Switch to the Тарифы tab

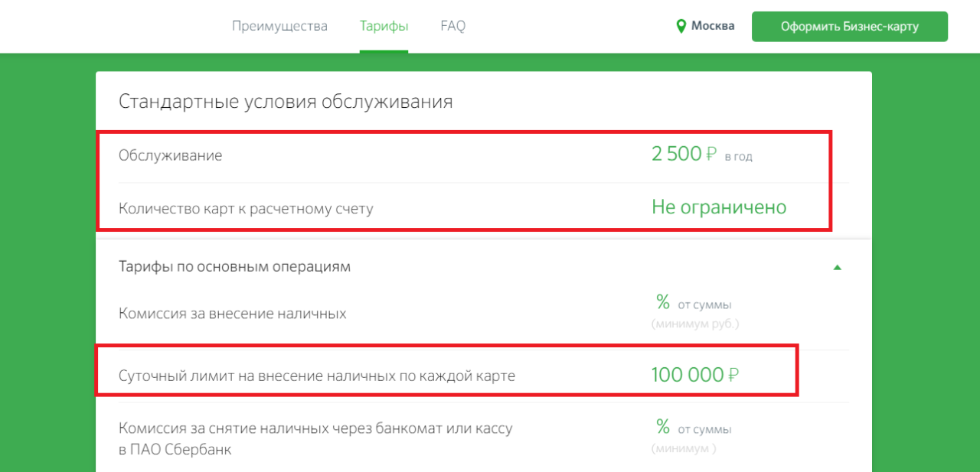coord(384,26)
